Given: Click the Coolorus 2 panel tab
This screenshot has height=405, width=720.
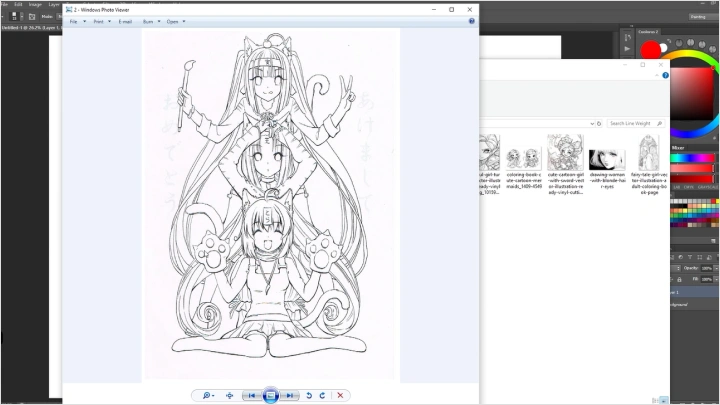Looking at the screenshot, I should pos(648,32).
